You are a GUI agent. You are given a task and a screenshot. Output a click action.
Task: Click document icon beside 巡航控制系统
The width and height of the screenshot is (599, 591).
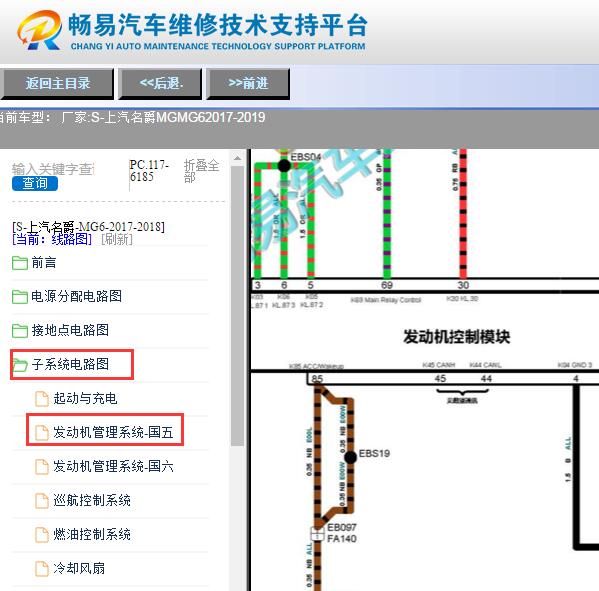[x=42, y=501]
